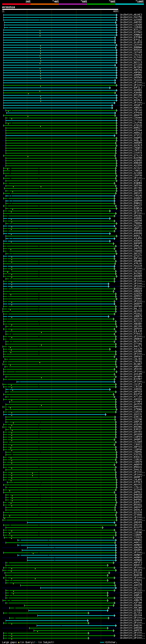Open hit UniRef100_C3KHI2

(x=131, y=444)
